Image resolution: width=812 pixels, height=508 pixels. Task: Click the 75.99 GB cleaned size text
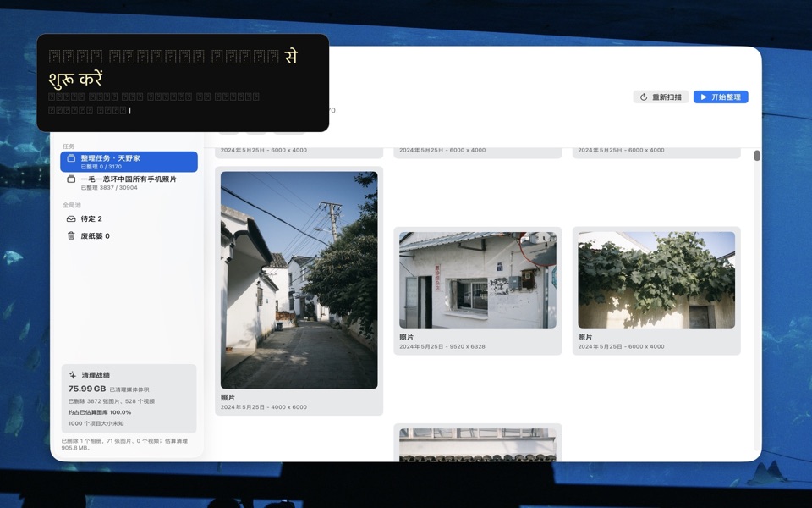tap(87, 389)
